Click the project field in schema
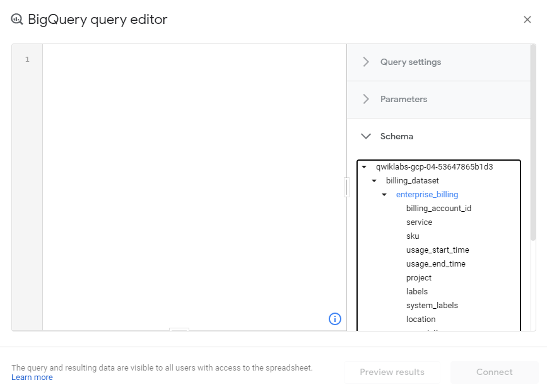 pyautogui.click(x=419, y=278)
